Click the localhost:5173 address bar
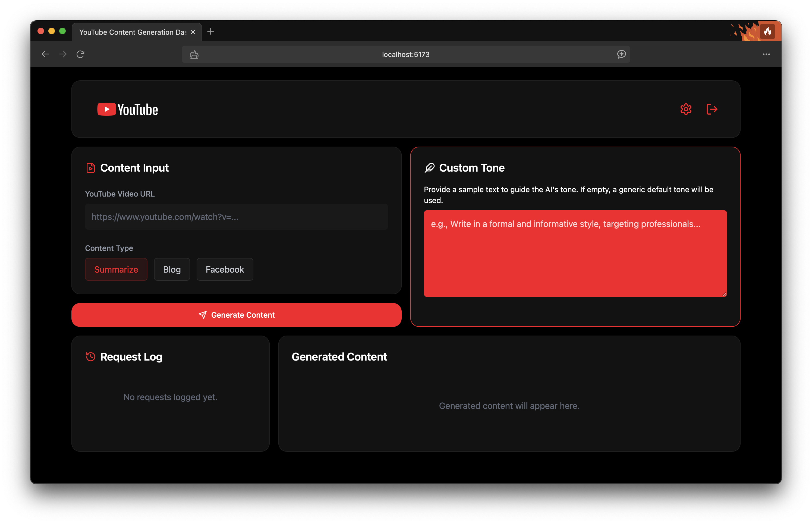This screenshot has height=524, width=812. click(x=405, y=55)
